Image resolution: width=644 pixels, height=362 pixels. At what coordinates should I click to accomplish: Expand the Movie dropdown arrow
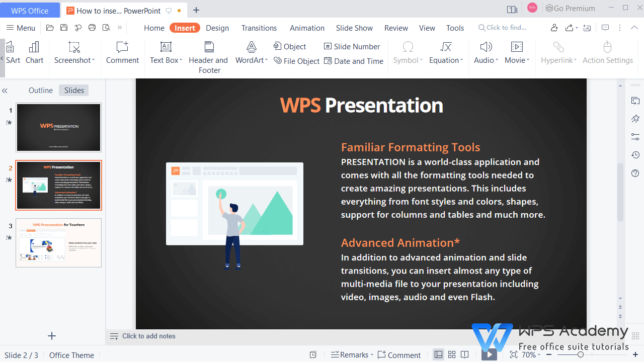coord(528,60)
